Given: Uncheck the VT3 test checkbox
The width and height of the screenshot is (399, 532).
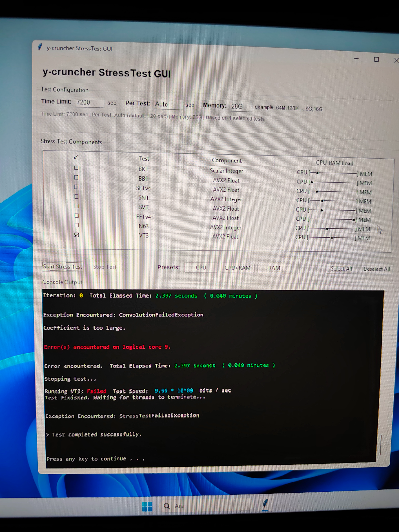Looking at the screenshot, I should click(77, 235).
